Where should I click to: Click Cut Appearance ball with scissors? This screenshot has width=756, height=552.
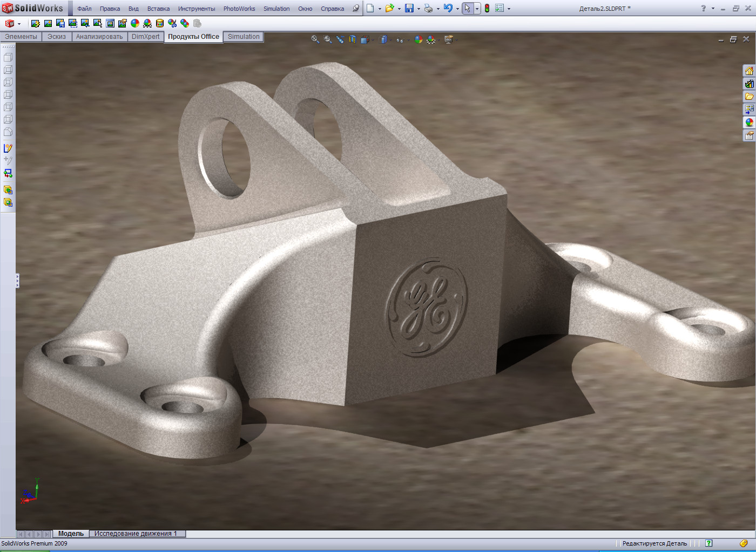(172, 23)
